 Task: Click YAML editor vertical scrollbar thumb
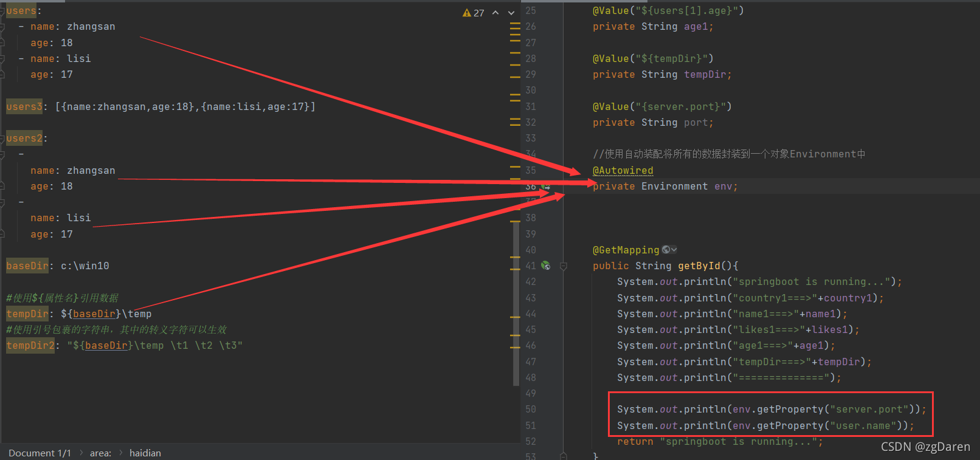pyautogui.click(x=516, y=304)
